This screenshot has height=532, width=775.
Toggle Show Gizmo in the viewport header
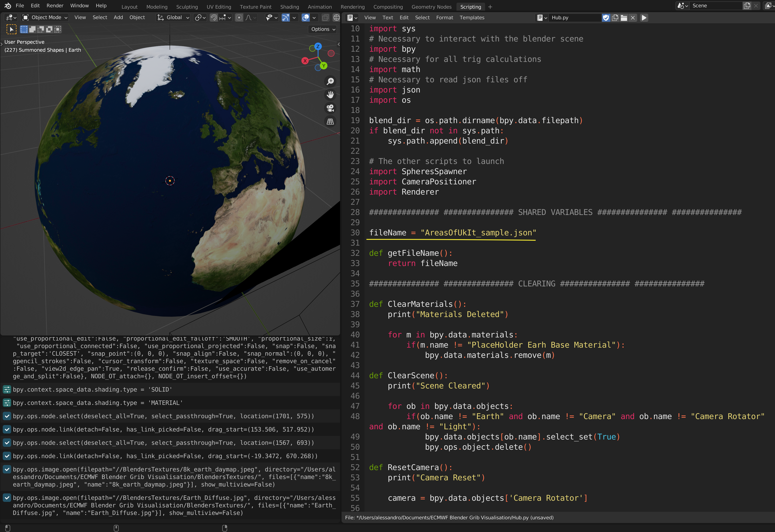click(286, 17)
